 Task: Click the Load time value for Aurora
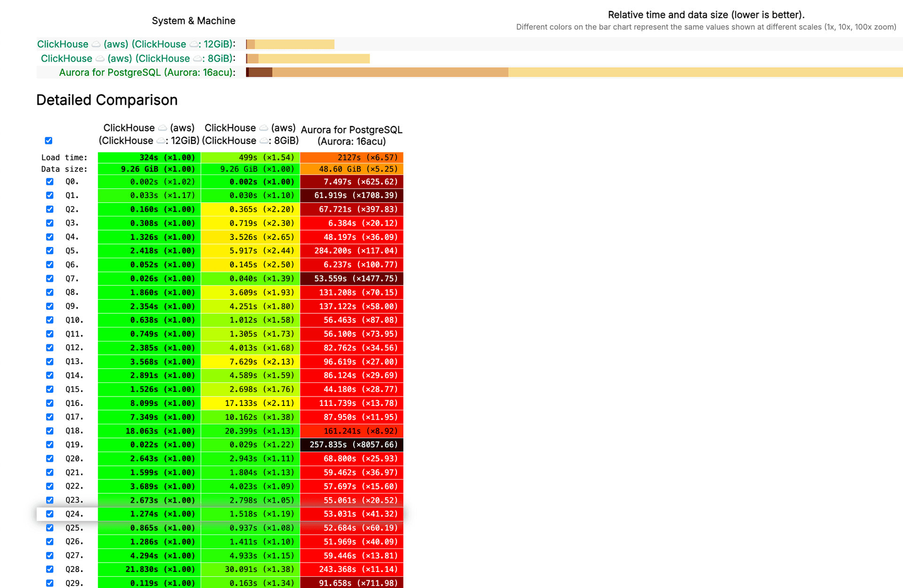351,157
